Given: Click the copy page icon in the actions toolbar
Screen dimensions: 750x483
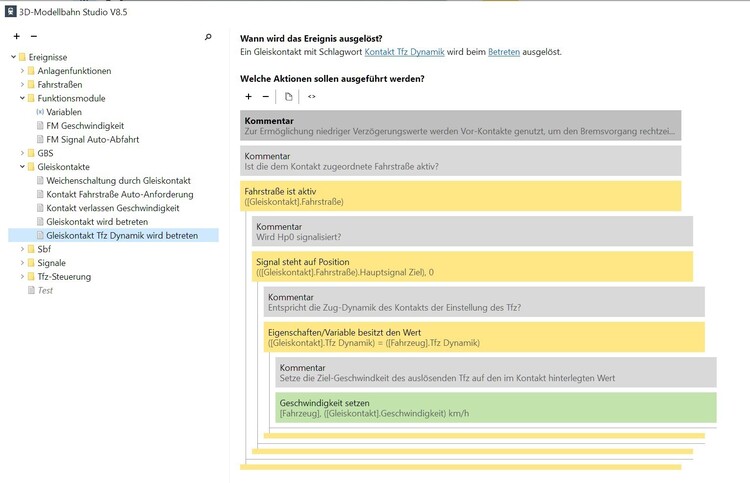Looking at the screenshot, I should click(289, 97).
